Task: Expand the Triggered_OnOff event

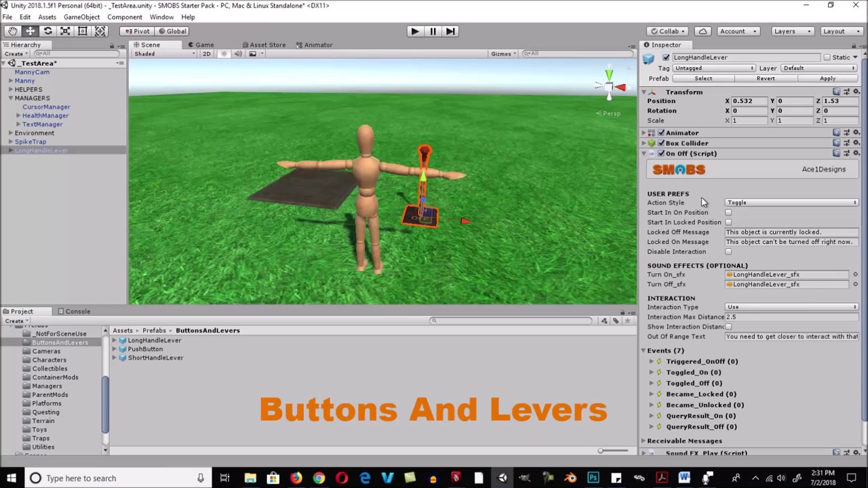Action: [652, 361]
